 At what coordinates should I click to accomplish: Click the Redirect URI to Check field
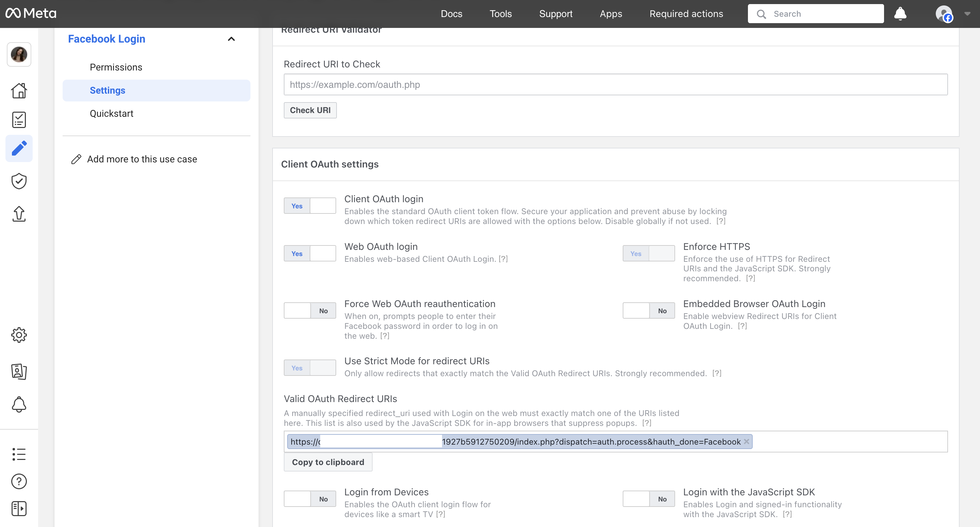tap(616, 84)
